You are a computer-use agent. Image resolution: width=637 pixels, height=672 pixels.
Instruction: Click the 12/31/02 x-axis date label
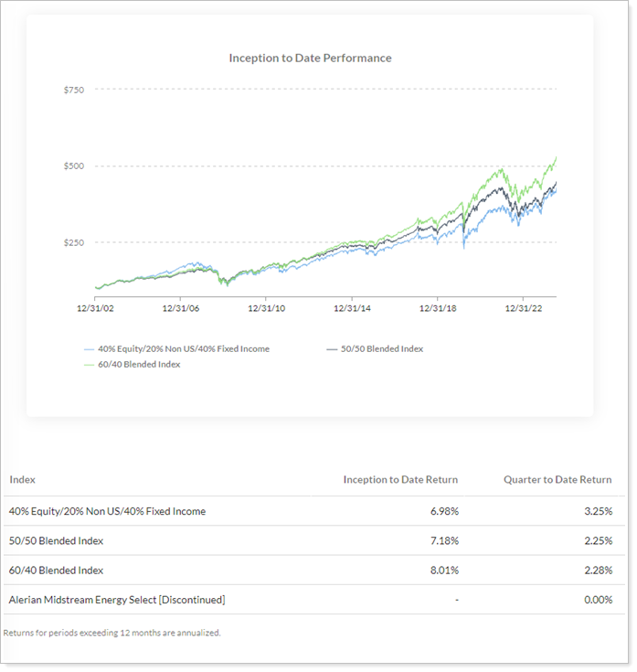point(95,309)
